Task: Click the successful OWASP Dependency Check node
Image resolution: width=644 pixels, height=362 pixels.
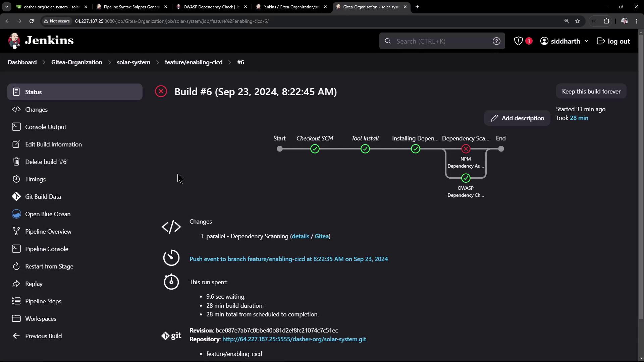Action: (x=466, y=178)
